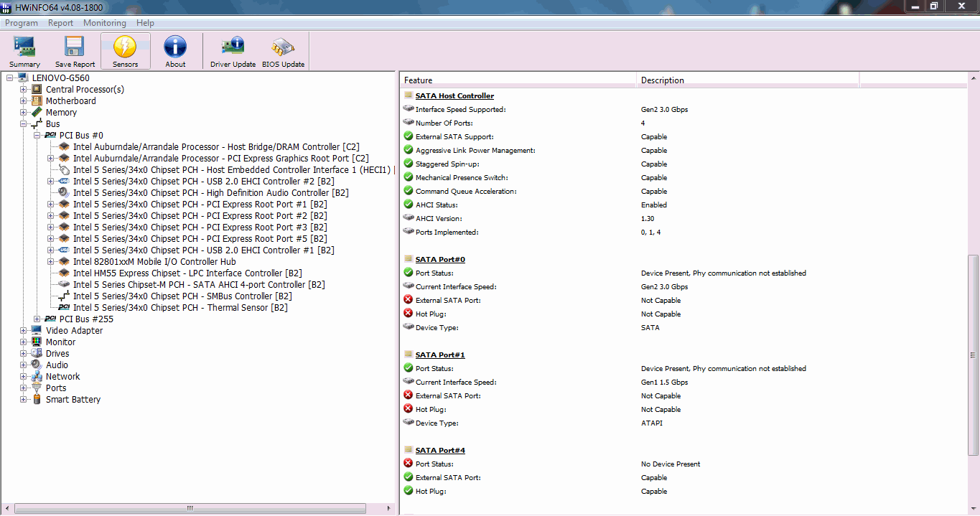Viewport: 980px width, 516px height.
Task: Open the Help menu
Action: (x=145, y=23)
